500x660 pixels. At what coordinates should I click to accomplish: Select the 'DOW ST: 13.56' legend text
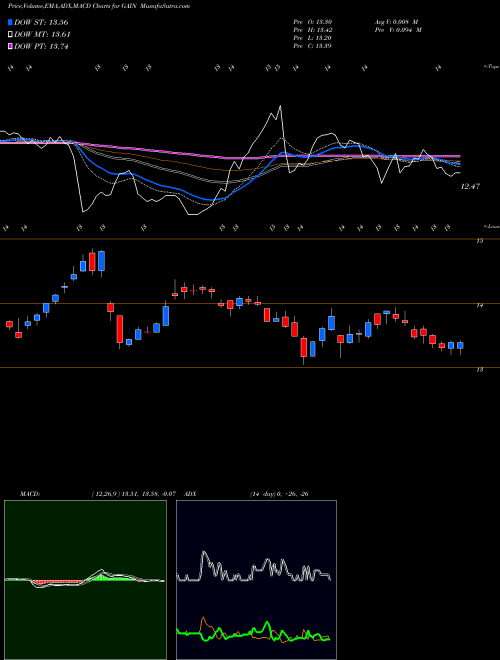pos(41,22)
